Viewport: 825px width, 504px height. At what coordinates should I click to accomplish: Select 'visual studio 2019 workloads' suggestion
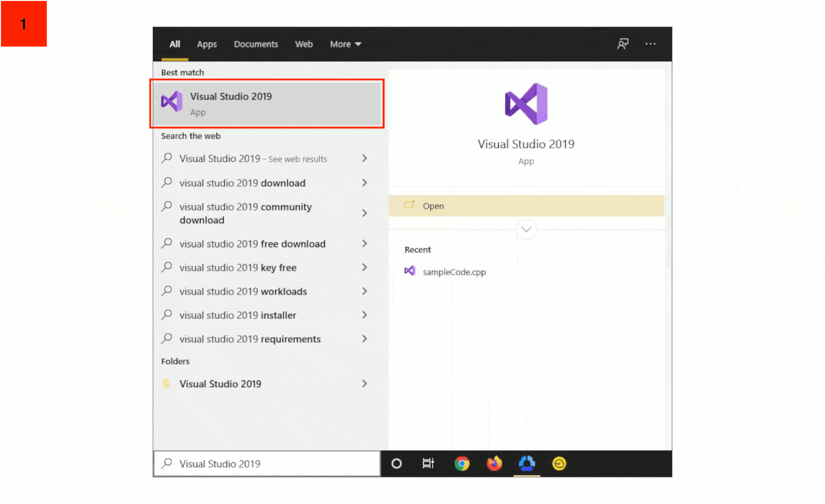point(243,291)
